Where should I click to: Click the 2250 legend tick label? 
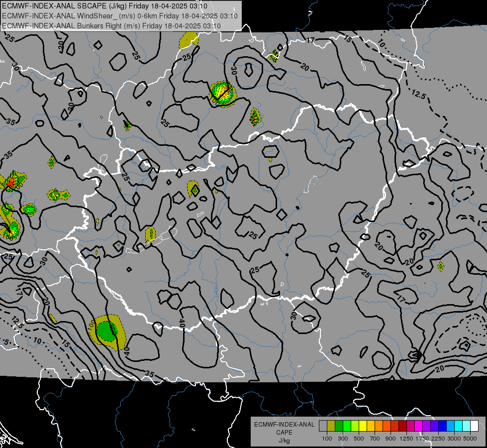(x=439, y=439)
